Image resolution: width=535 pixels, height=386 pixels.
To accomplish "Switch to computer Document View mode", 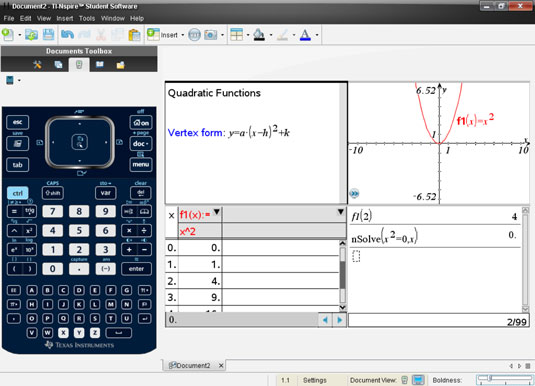I will (x=418, y=380).
